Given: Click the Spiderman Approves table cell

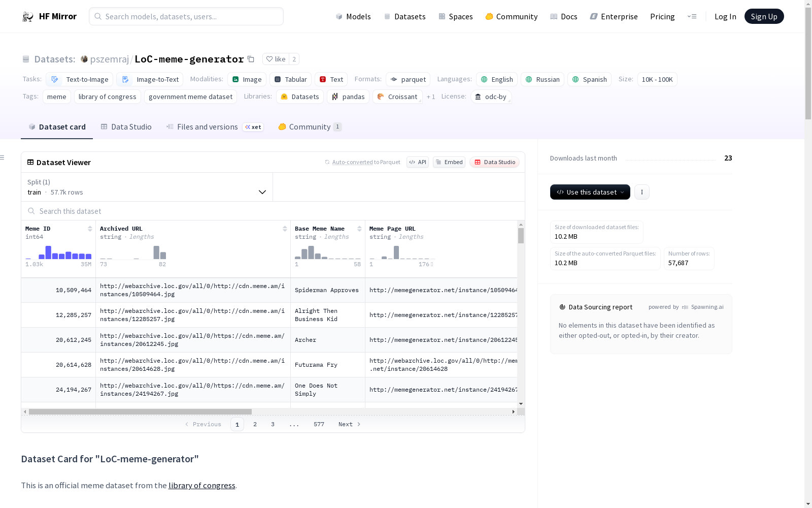Looking at the screenshot, I should [x=328, y=290].
